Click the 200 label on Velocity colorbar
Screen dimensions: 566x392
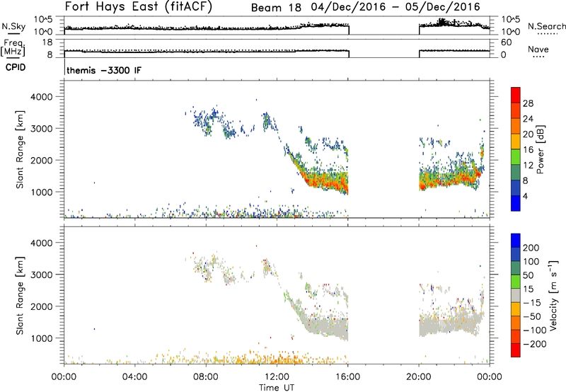tap(531, 248)
